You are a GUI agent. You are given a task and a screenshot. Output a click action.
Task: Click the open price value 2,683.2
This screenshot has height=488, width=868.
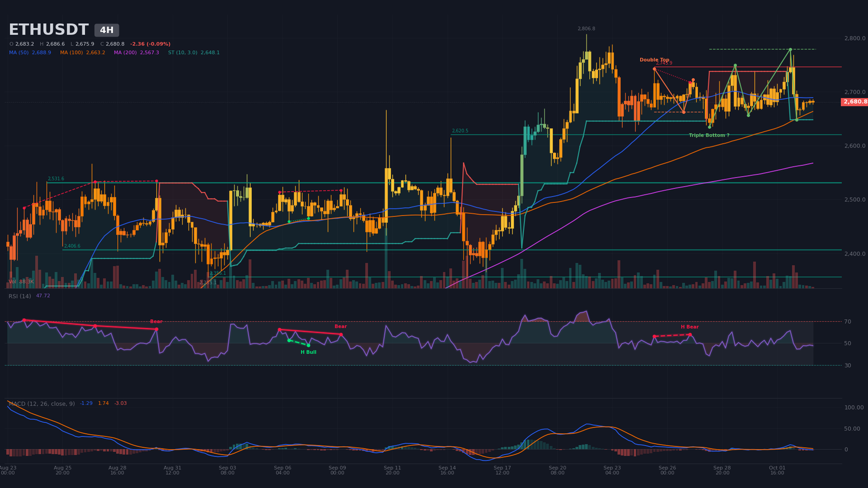(x=24, y=44)
